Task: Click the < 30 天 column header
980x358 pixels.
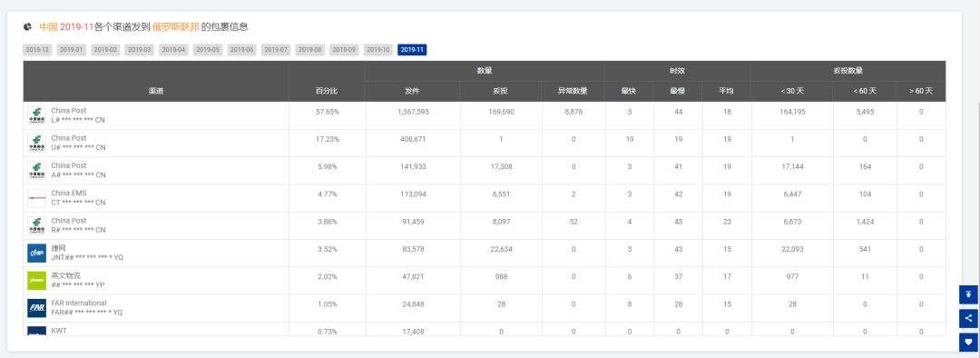Action: click(792, 92)
